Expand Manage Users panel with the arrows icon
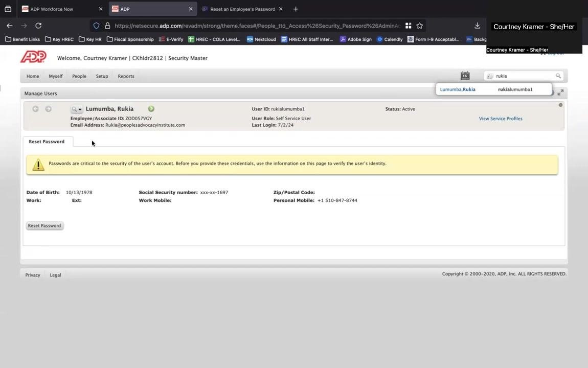 (560, 93)
